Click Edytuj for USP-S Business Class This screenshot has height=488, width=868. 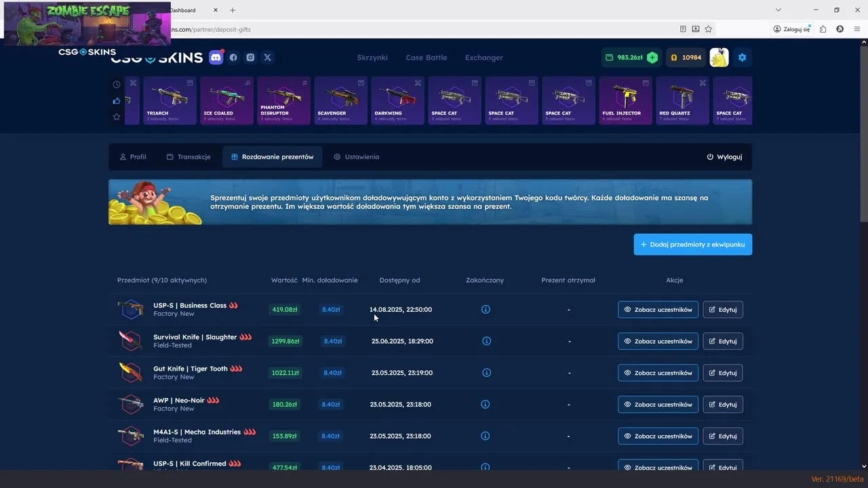[723, 310]
